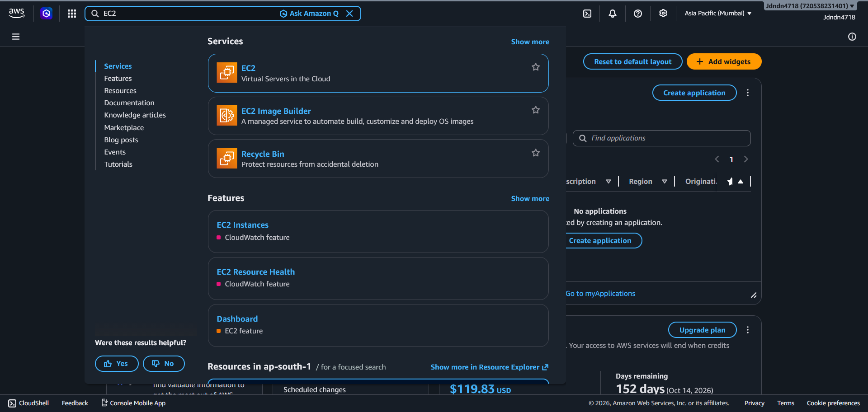The image size is (868, 412).
Task: Click the top Create application button
Action: click(694, 93)
